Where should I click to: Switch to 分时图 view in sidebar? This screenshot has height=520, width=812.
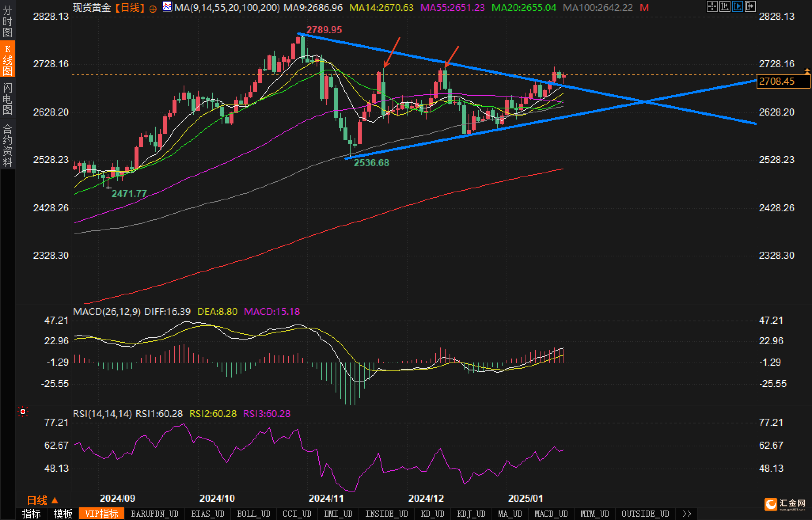tap(8, 21)
